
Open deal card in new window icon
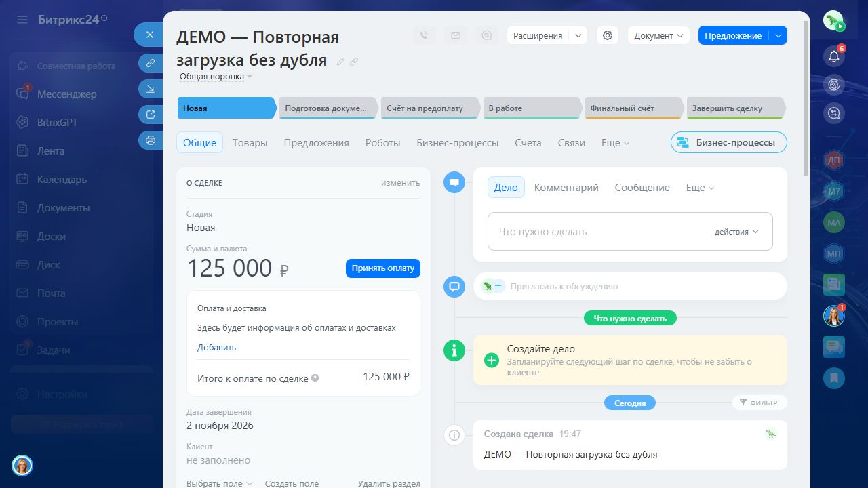pyautogui.click(x=150, y=115)
